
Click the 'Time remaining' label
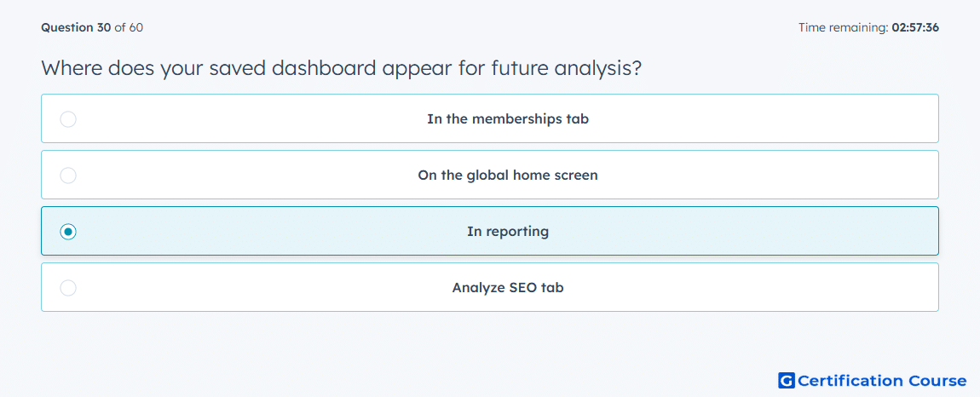pos(844,27)
